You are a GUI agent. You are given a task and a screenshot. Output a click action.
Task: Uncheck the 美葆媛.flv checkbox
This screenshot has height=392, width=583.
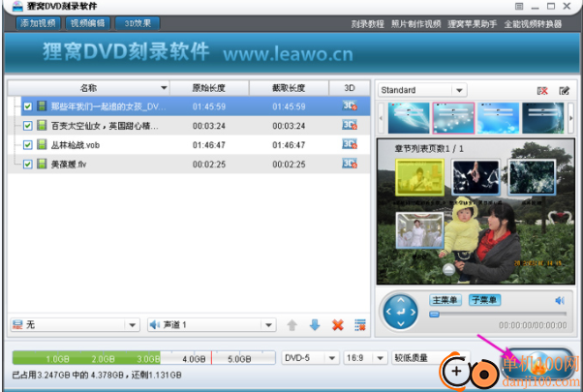27,164
